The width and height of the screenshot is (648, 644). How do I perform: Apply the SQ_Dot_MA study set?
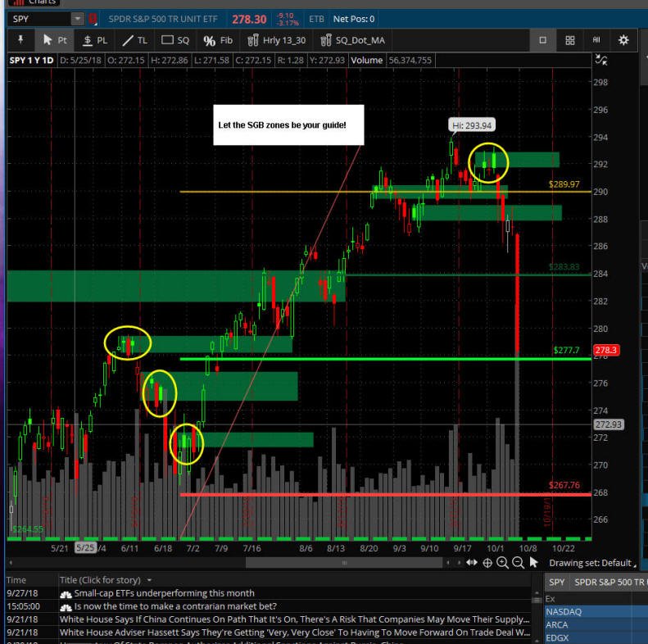click(x=352, y=40)
